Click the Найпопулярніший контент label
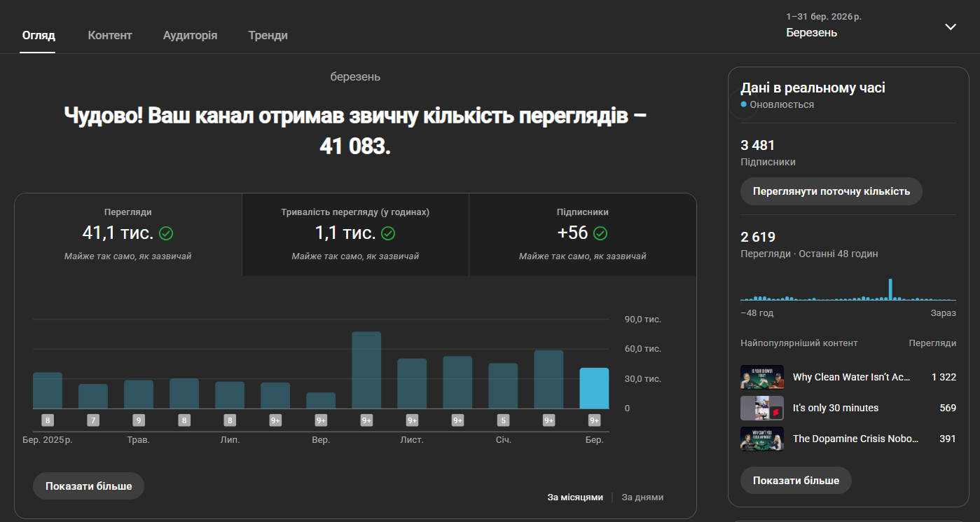The width and height of the screenshot is (980, 522). click(799, 343)
